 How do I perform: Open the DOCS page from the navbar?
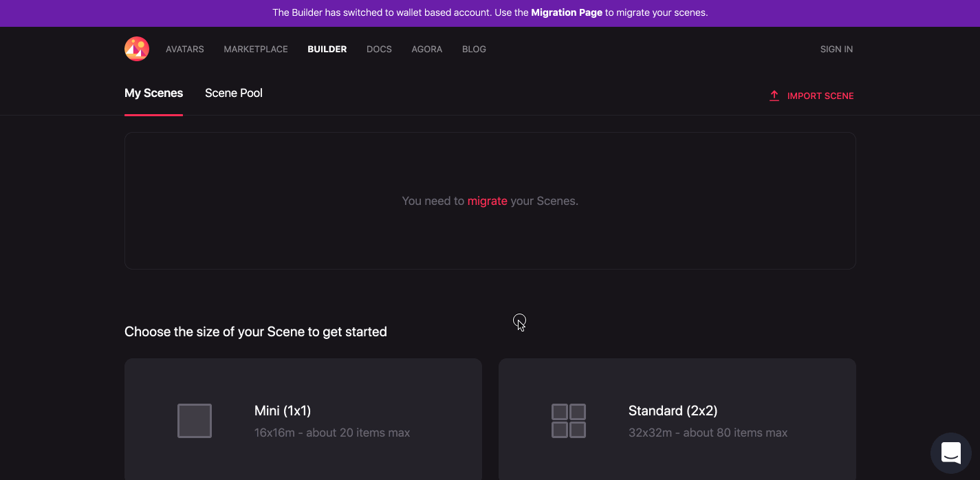tap(379, 49)
